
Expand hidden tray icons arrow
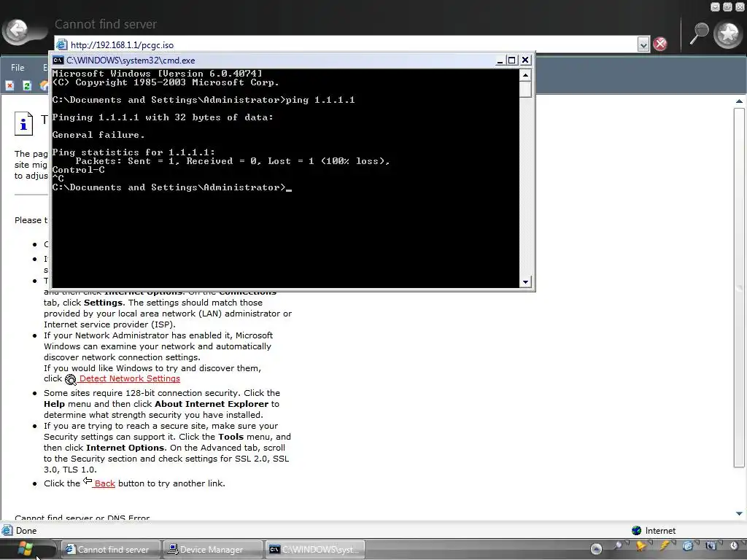[x=596, y=549]
